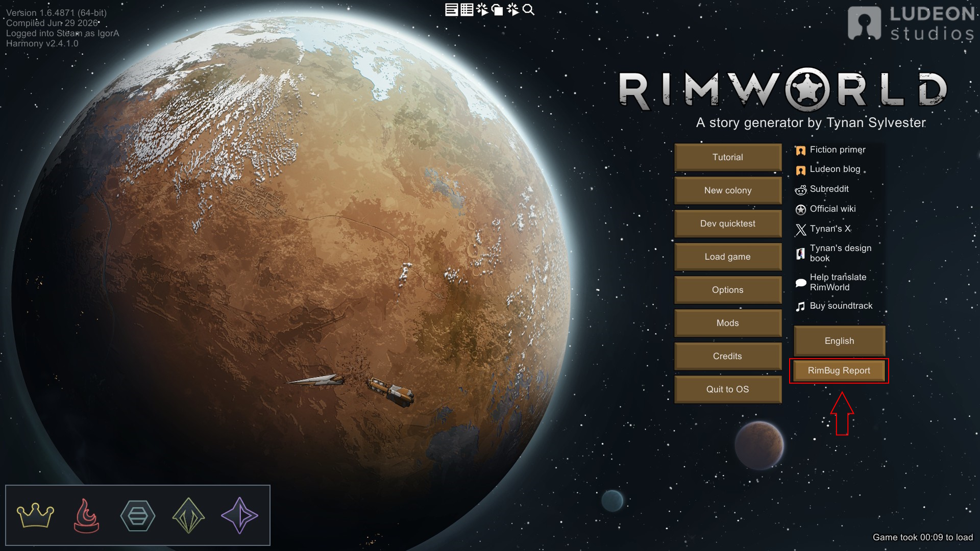Open the debug log icon in dev toolbar
This screenshot has width=980, height=551.
click(451, 10)
